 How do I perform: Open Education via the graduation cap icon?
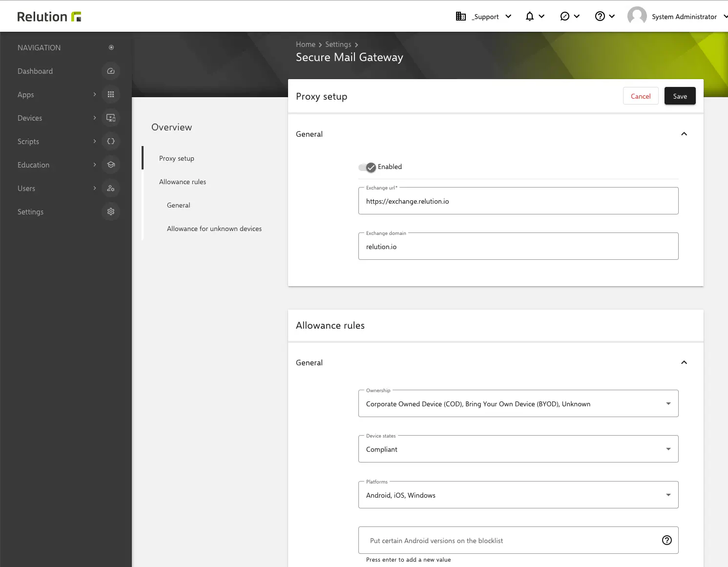pyautogui.click(x=111, y=165)
